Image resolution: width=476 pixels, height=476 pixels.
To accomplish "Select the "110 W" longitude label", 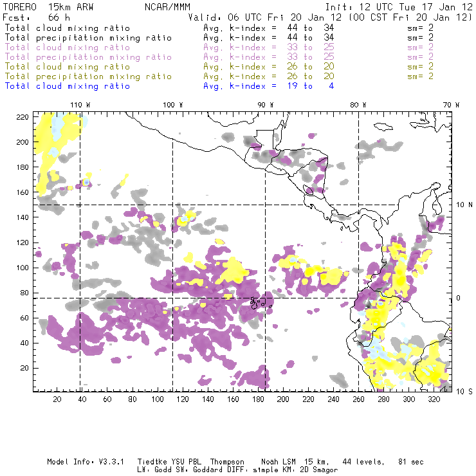I will point(80,105).
